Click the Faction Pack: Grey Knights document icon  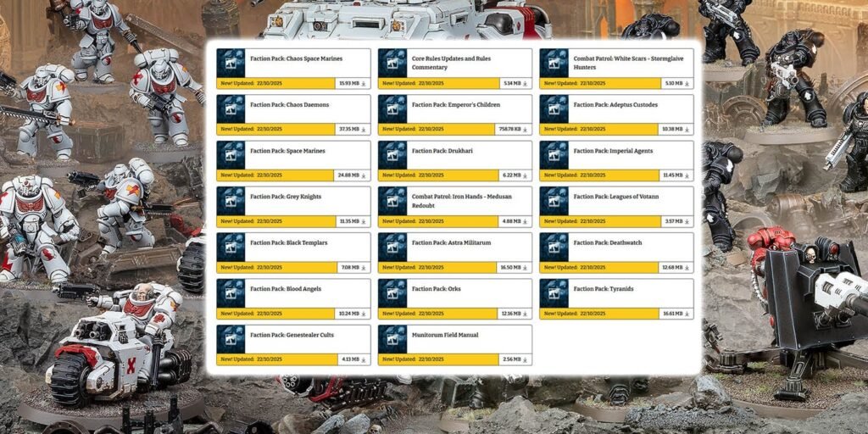[x=231, y=201]
